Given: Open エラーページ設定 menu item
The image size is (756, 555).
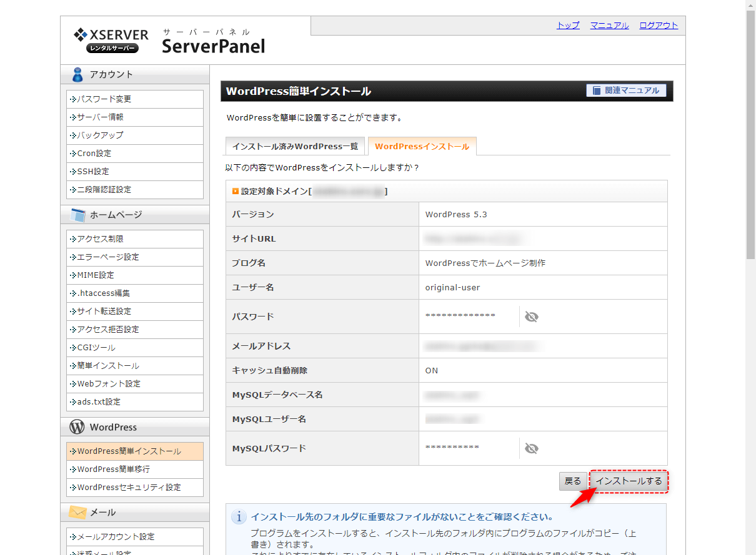Looking at the screenshot, I should click(x=135, y=257).
